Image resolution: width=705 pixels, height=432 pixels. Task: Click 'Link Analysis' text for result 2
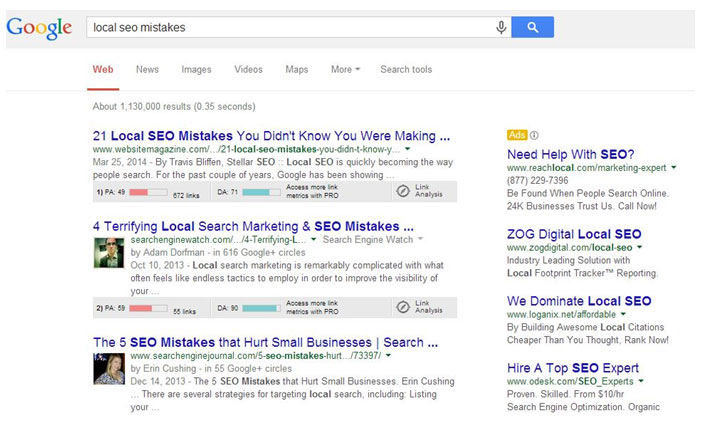tap(428, 307)
